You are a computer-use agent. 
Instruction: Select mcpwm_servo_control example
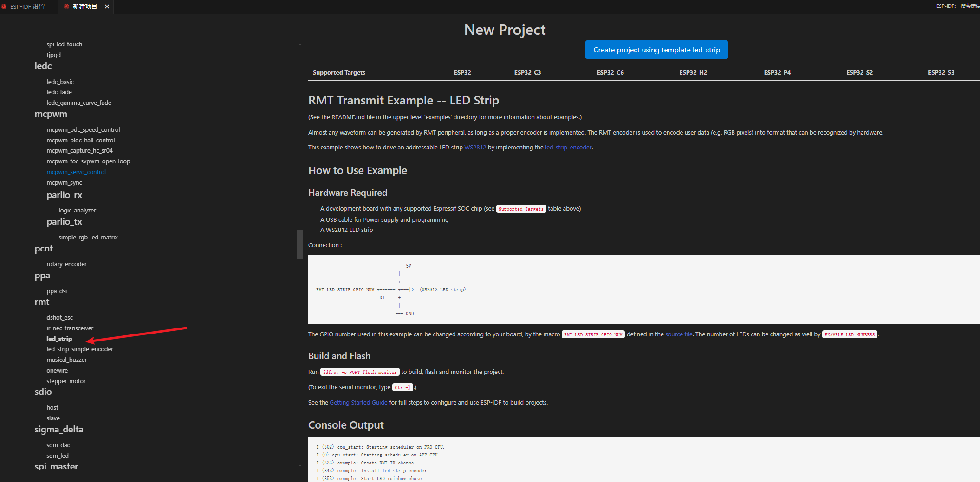point(76,172)
